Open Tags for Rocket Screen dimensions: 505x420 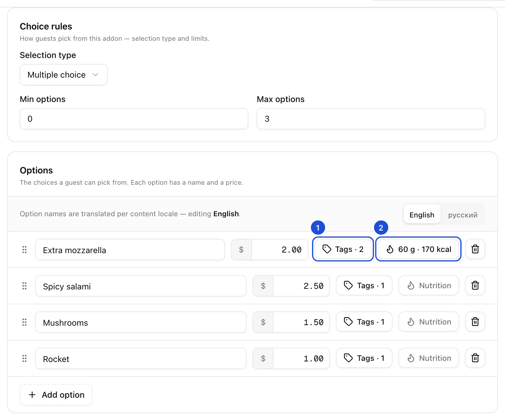point(364,358)
